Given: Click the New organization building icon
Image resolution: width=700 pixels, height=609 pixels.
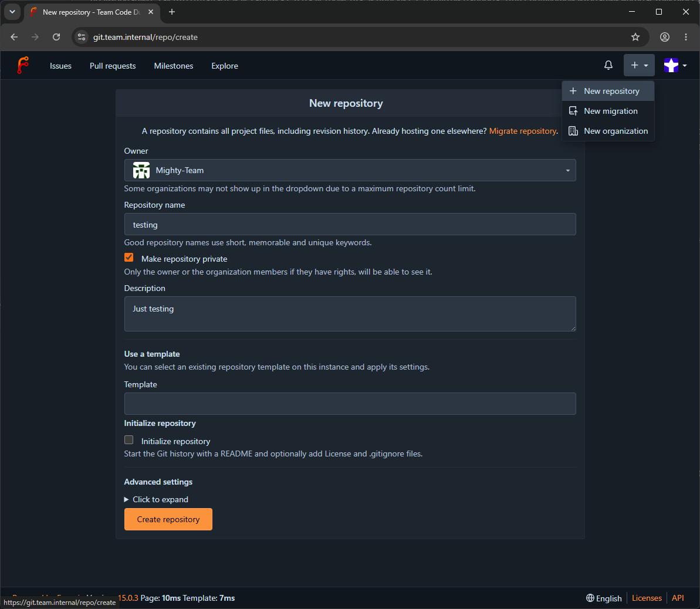Looking at the screenshot, I should pos(573,131).
